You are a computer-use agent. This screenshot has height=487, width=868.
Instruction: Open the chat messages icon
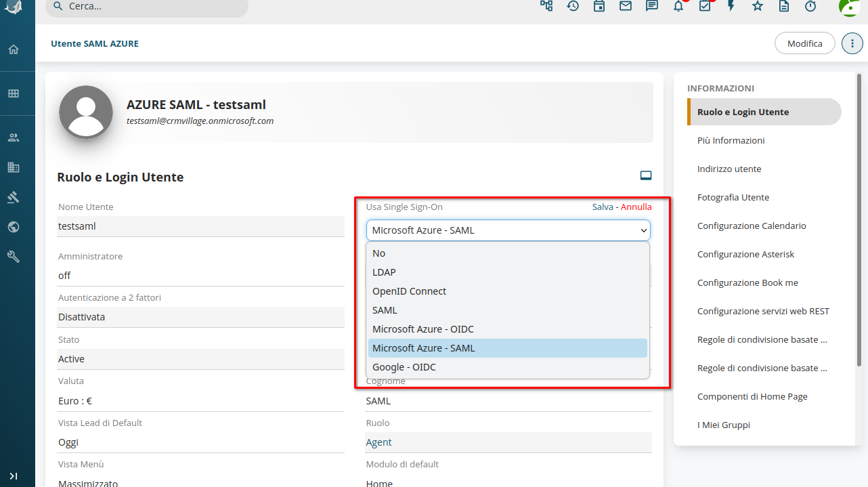click(x=652, y=6)
